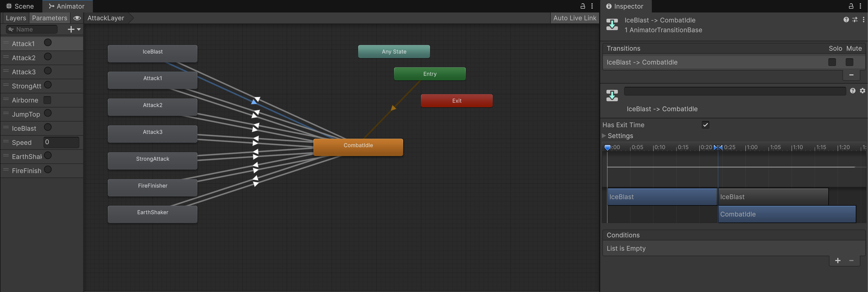Screen dimensions: 868x292
Task: Mute the IceBlast -> CombatIdle transition
Action: pyautogui.click(x=849, y=62)
